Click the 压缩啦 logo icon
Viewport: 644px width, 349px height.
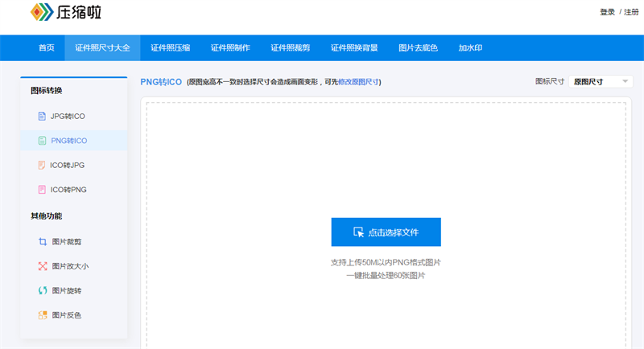(x=42, y=12)
